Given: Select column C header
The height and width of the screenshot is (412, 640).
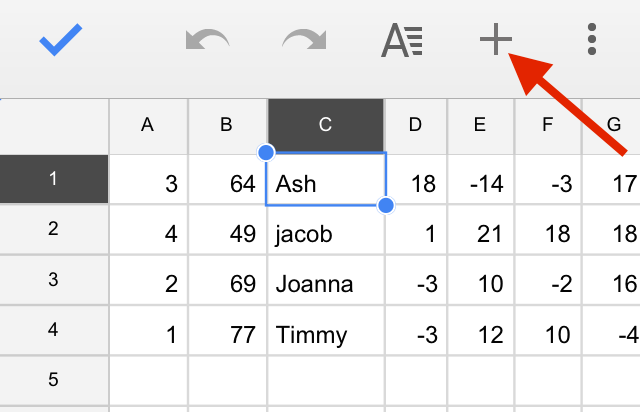Looking at the screenshot, I should click(x=326, y=125).
